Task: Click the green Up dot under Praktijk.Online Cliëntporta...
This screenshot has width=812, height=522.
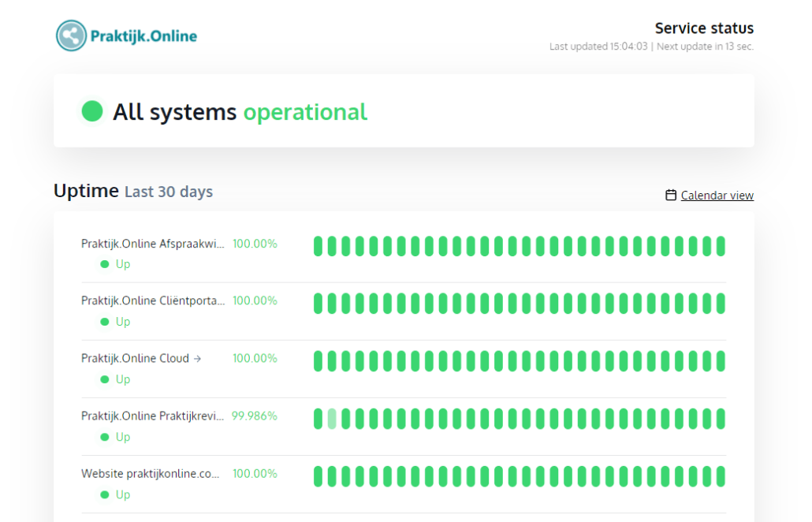Action: point(105,322)
